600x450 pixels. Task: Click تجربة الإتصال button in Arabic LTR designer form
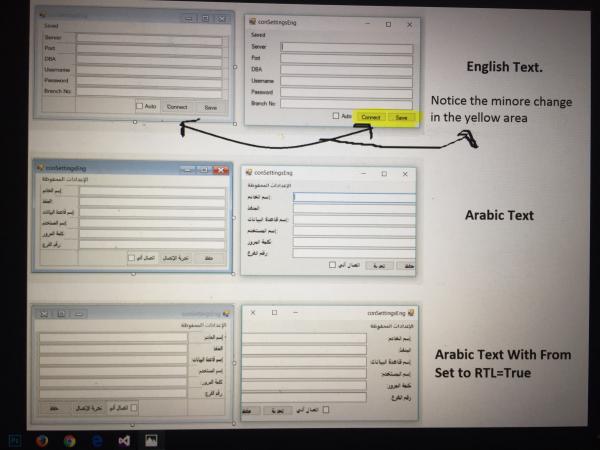[176, 258]
